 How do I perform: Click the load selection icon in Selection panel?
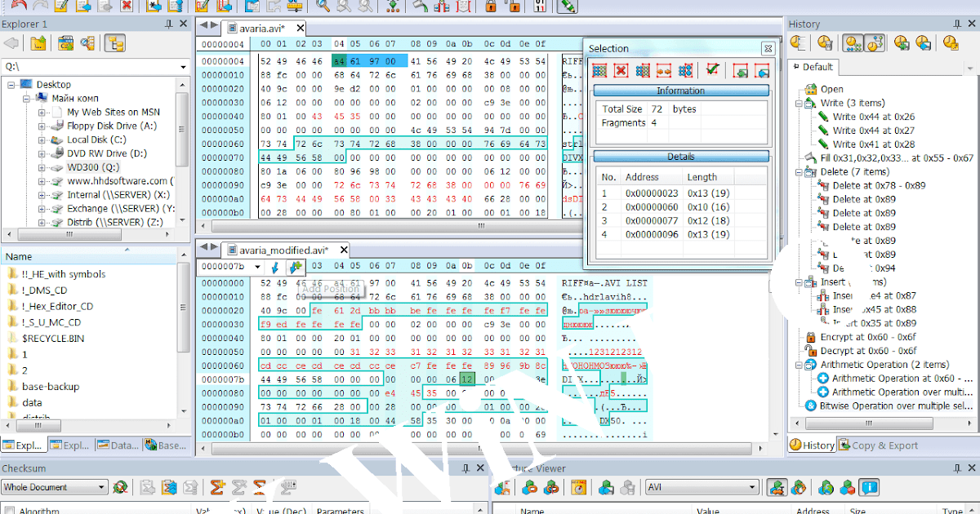tap(741, 71)
